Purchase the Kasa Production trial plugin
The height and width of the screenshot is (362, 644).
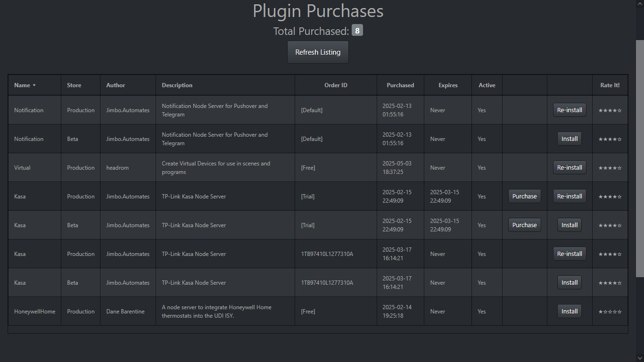(x=524, y=197)
